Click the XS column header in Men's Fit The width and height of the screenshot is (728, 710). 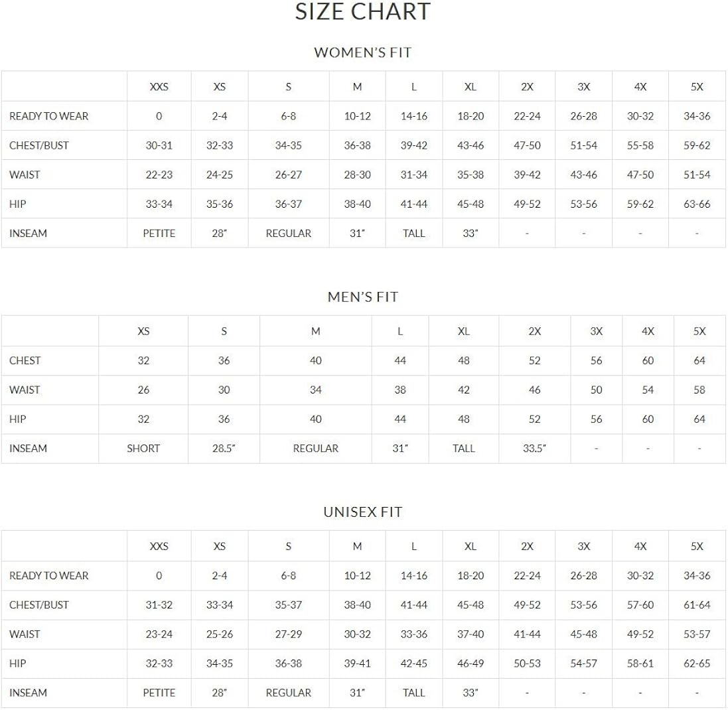[x=143, y=331]
